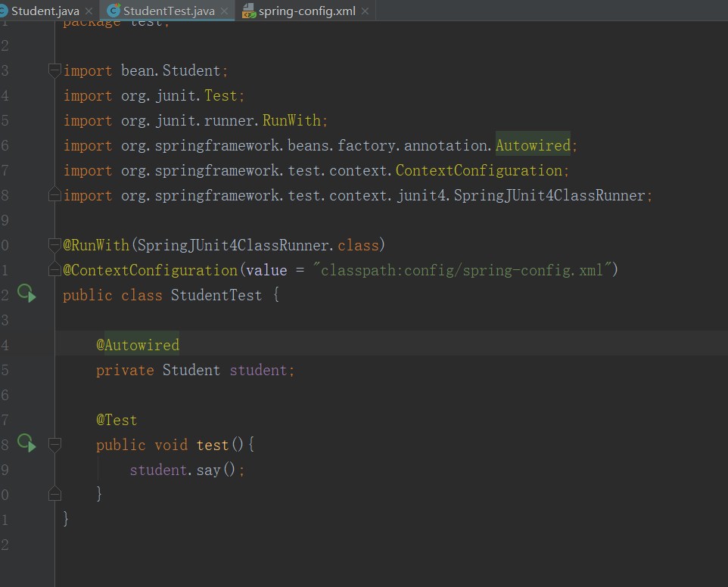Click the StudentTest class name in the declaration
728x587 pixels.
(216, 296)
